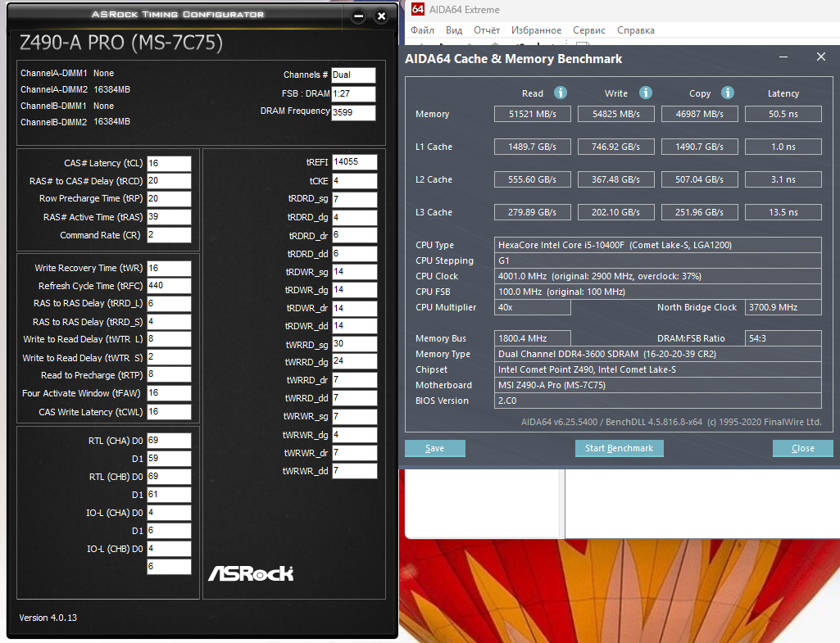The width and height of the screenshot is (840, 643).
Task: Minimize the ASRock Timing Configurator window
Action: pos(358,16)
